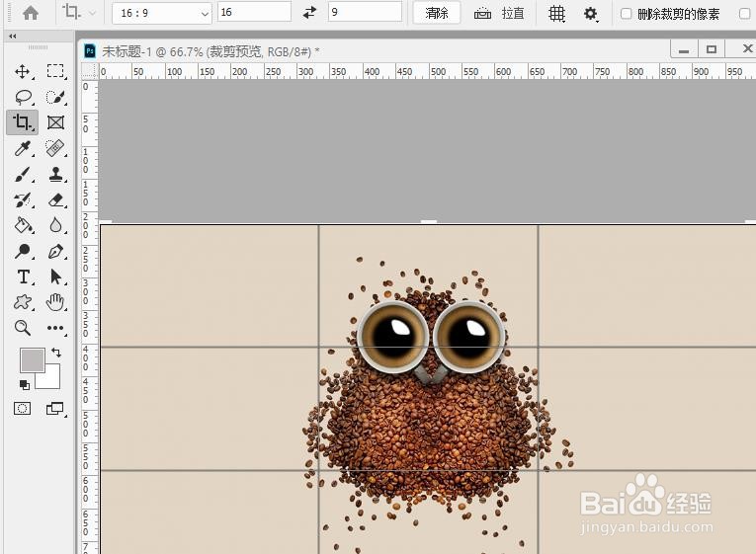Toggle Quick Mask mode
Image resolution: width=756 pixels, height=554 pixels.
[22, 409]
